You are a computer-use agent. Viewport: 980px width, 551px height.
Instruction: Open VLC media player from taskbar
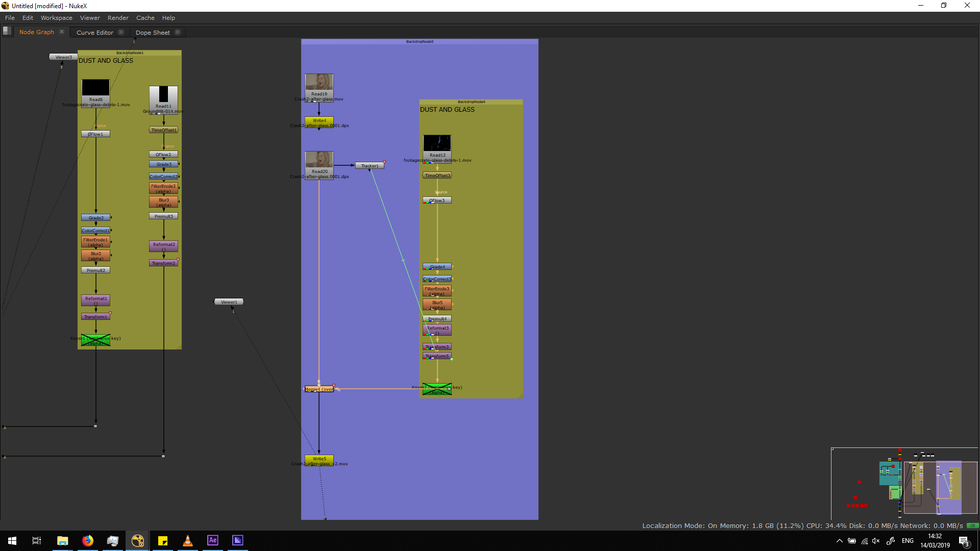(188, 540)
